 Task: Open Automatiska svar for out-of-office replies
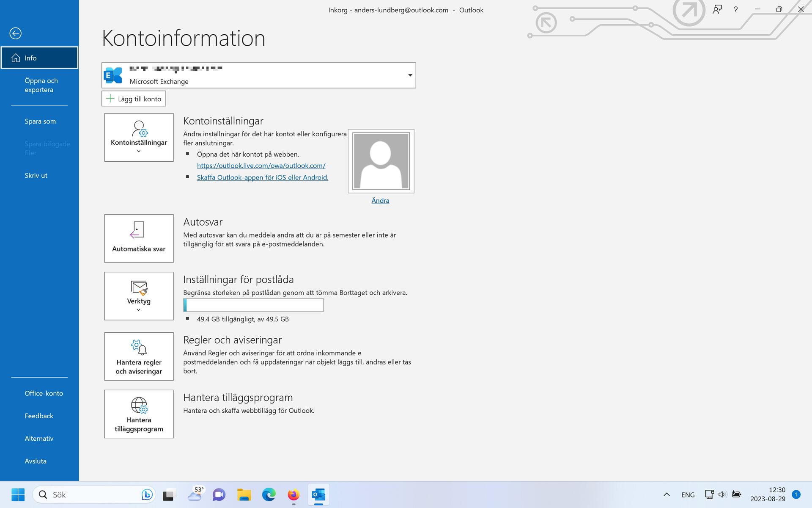(138, 238)
